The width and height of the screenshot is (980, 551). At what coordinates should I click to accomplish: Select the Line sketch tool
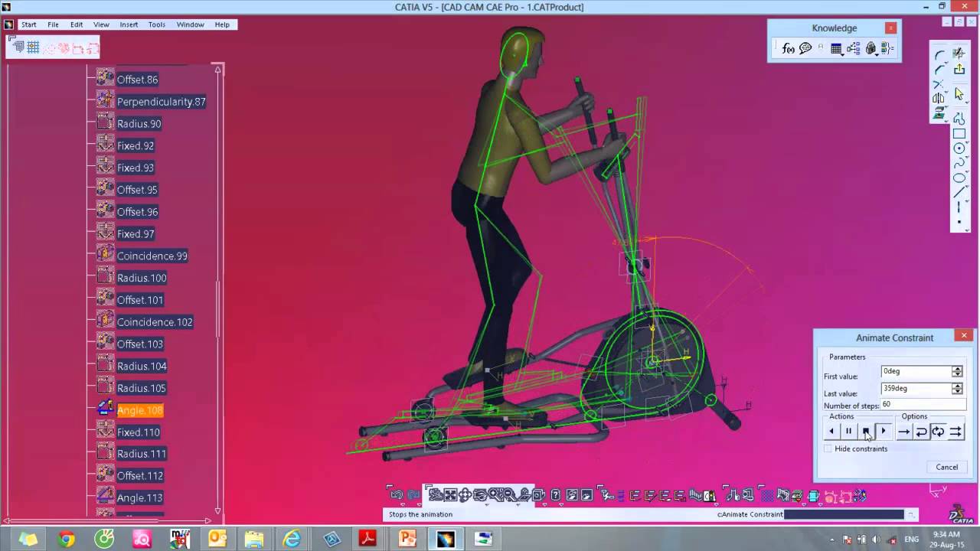coord(959,192)
